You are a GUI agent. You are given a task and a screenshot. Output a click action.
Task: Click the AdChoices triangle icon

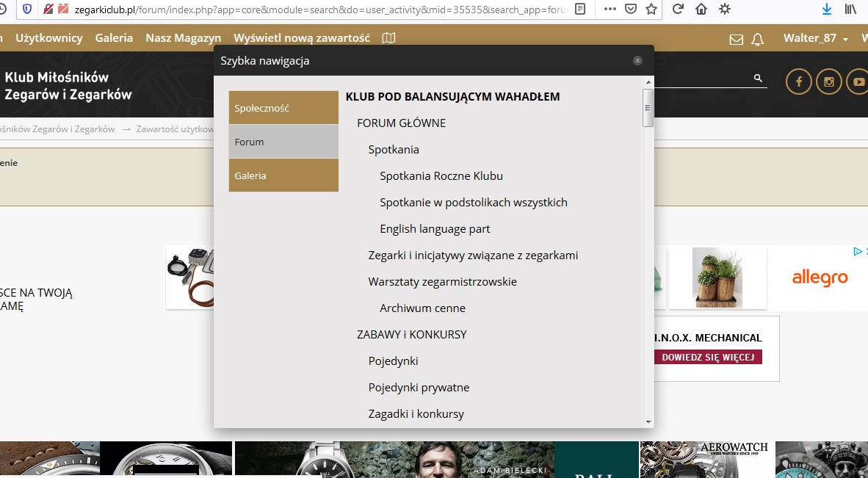[x=858, y=251]
